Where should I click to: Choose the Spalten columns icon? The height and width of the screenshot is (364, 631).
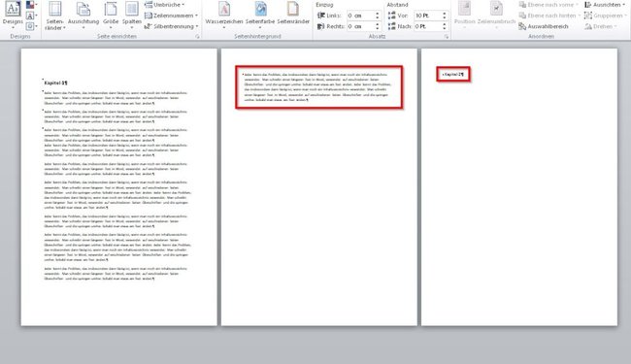[x=132, y=16]
